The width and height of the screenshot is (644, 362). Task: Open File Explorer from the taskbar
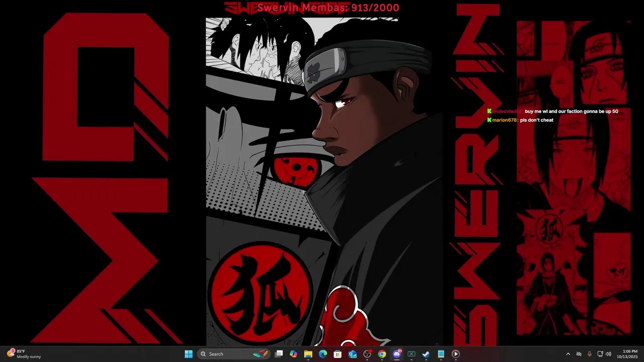coord(308,354)
